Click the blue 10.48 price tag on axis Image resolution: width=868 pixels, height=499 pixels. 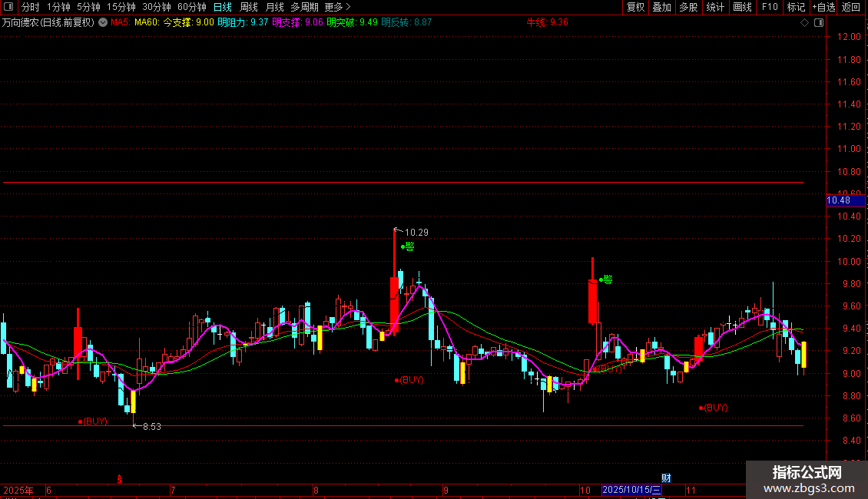(845, 200)
